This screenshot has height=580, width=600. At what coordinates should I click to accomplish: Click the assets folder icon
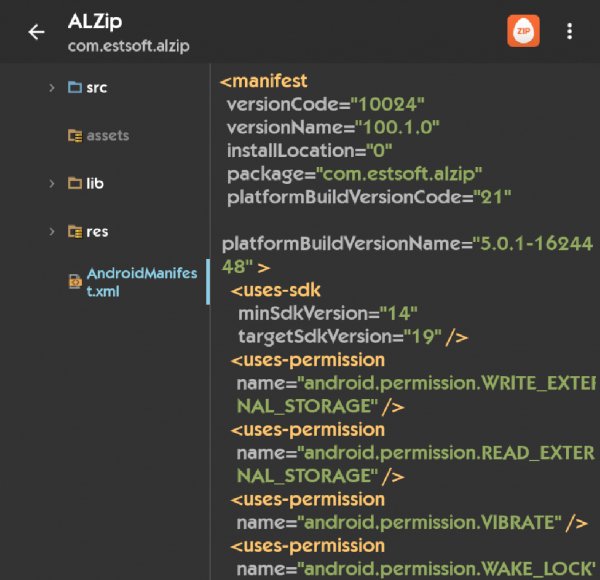point(75,135)
